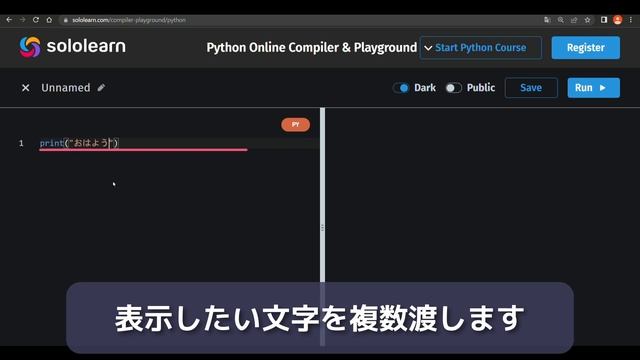Click the print code on line 1

[79, 143]
